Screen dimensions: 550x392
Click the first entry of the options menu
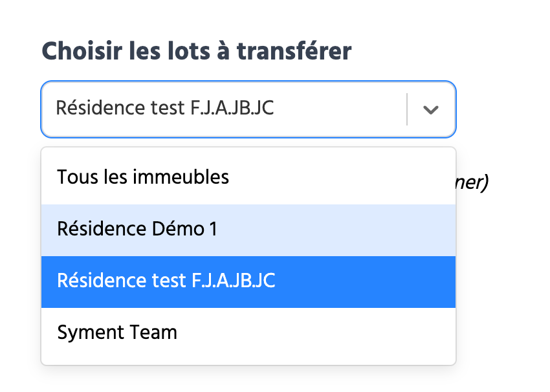(248, 177)
